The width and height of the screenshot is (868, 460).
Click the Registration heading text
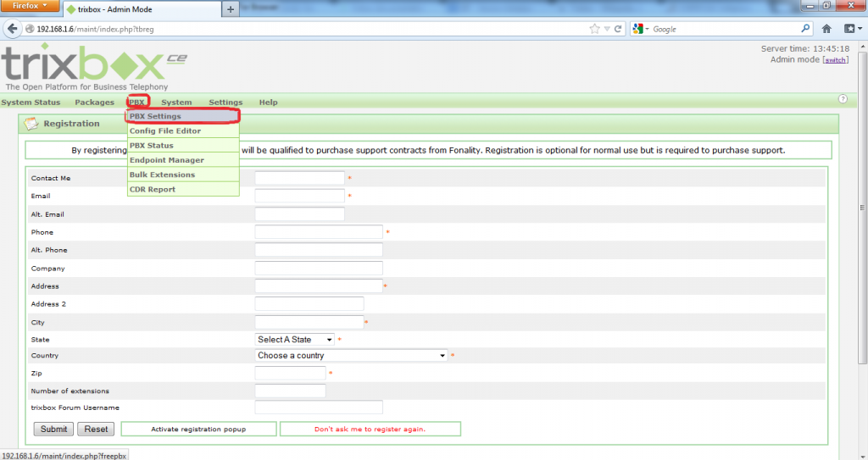71,124
